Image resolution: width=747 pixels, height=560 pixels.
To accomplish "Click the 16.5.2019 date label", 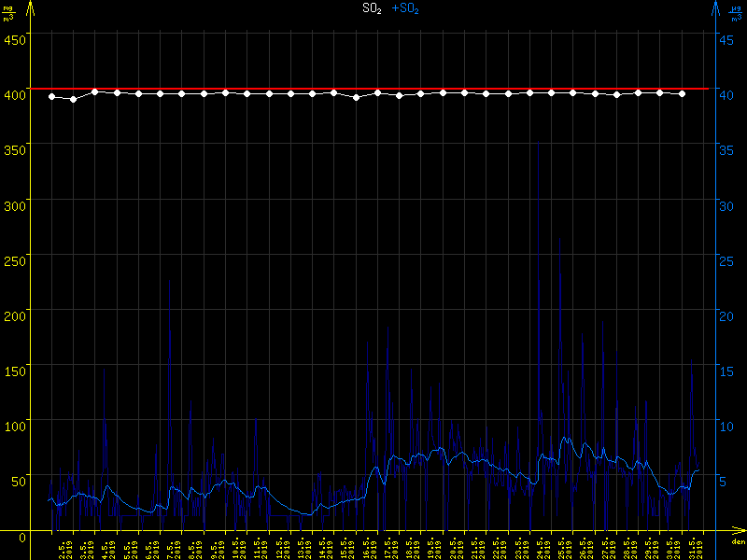I will (x=369, y=545).
